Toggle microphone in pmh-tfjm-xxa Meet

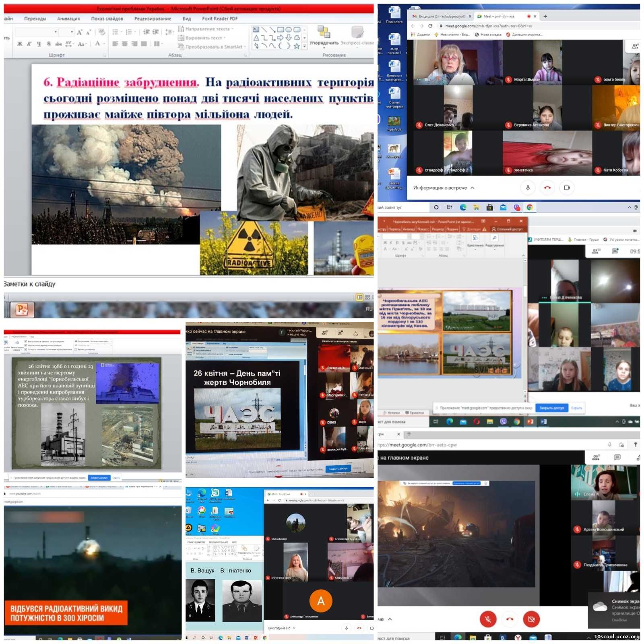528,188
